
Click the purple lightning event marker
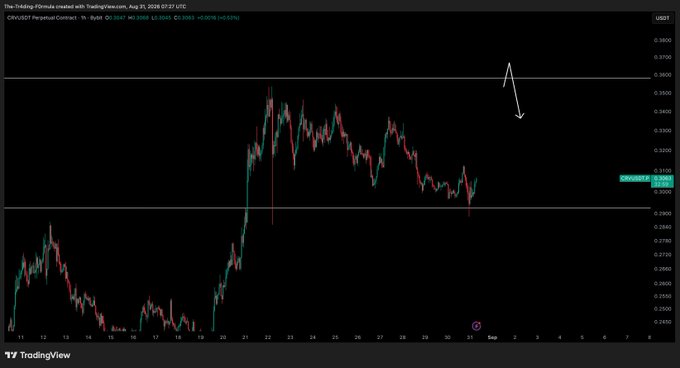tap(476, 326)
